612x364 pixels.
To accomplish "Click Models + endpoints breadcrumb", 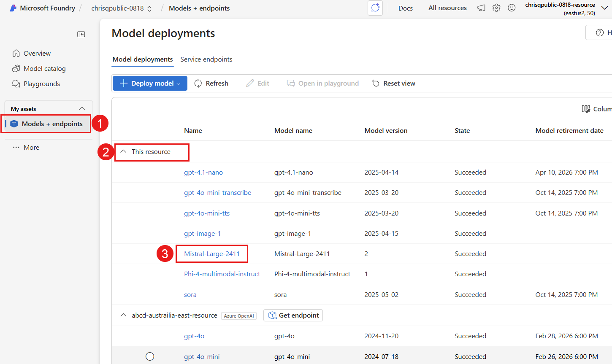I will (x=199, y=8).
